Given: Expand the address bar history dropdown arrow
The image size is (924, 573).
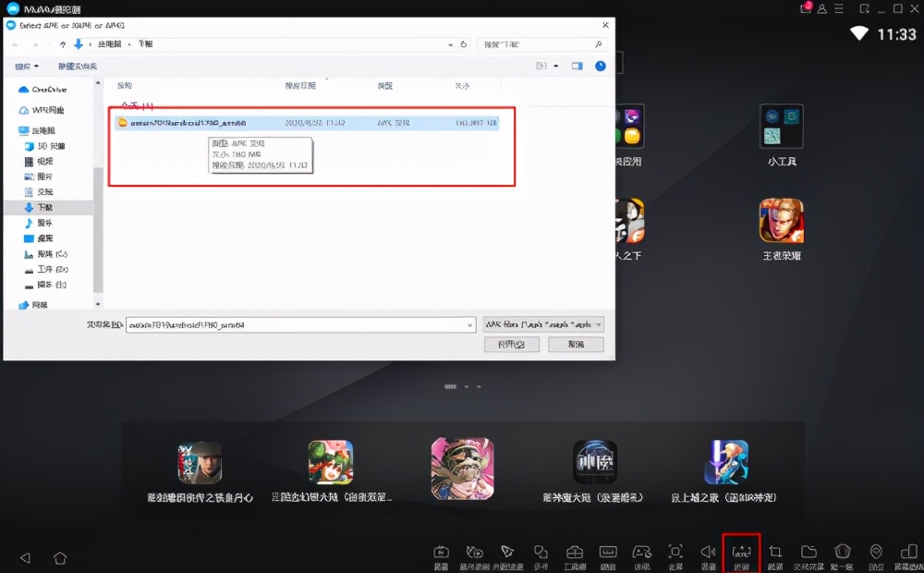Looking at the screenshot, I should tap(450, 44).
